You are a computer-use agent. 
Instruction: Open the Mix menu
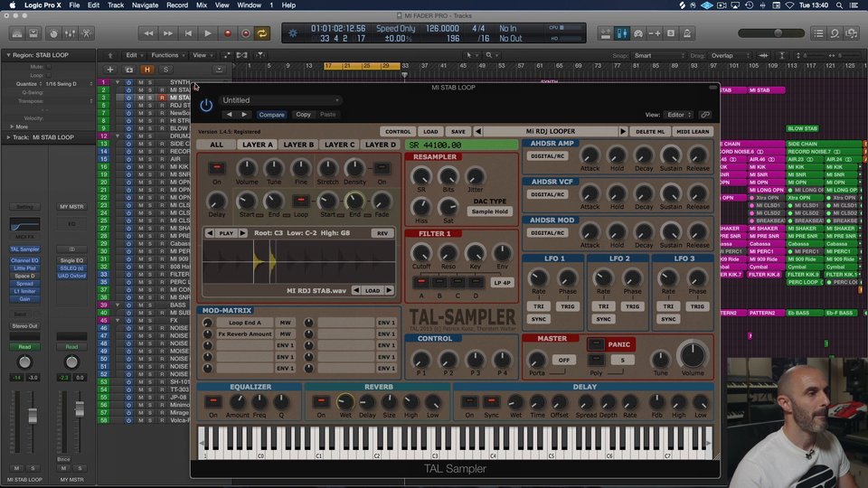202,5
